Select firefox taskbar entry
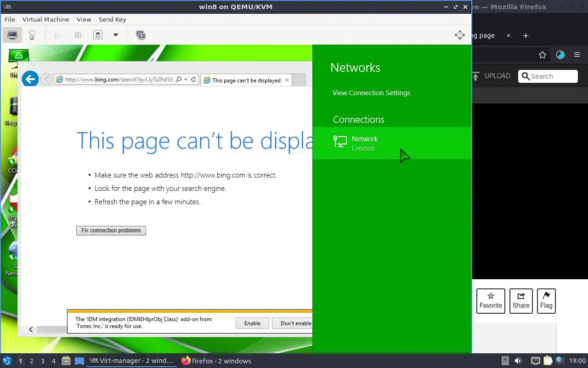588x368 pixels. tap(216, 361)
